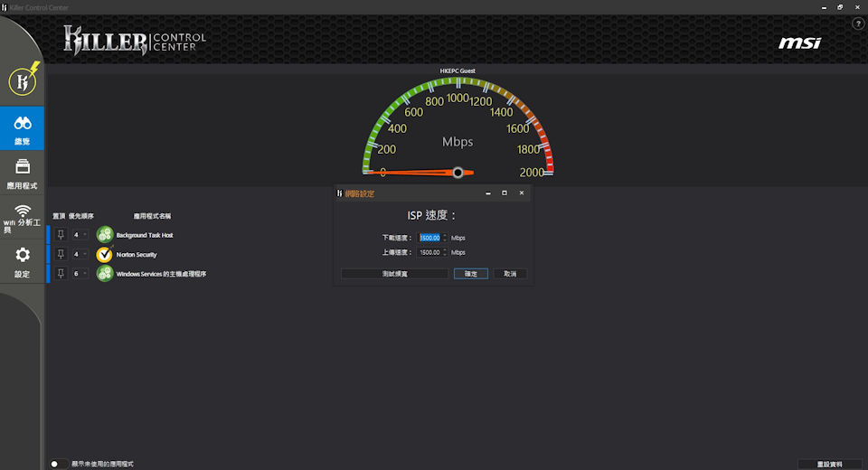Confirm with the 確定 button
This screenshot has height=470, width=868.
tap(470, 274)
